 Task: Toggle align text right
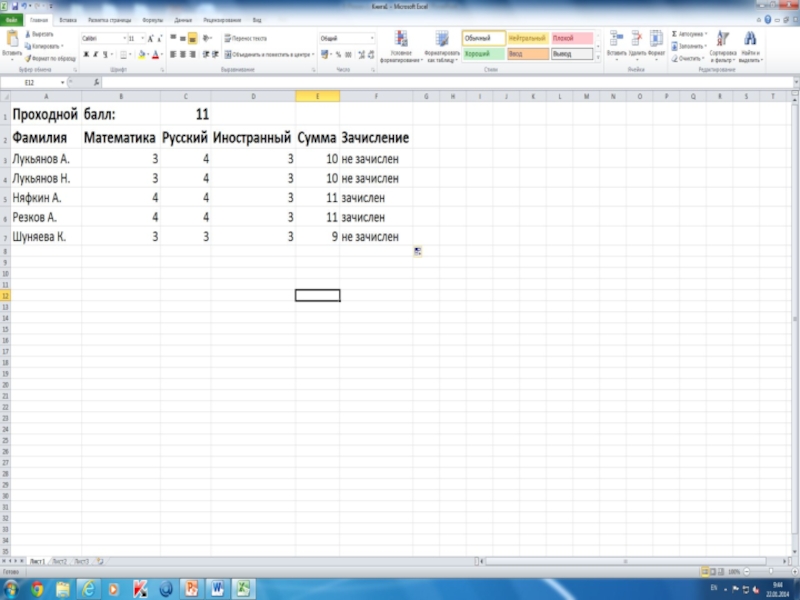click(x=192, y=55)
